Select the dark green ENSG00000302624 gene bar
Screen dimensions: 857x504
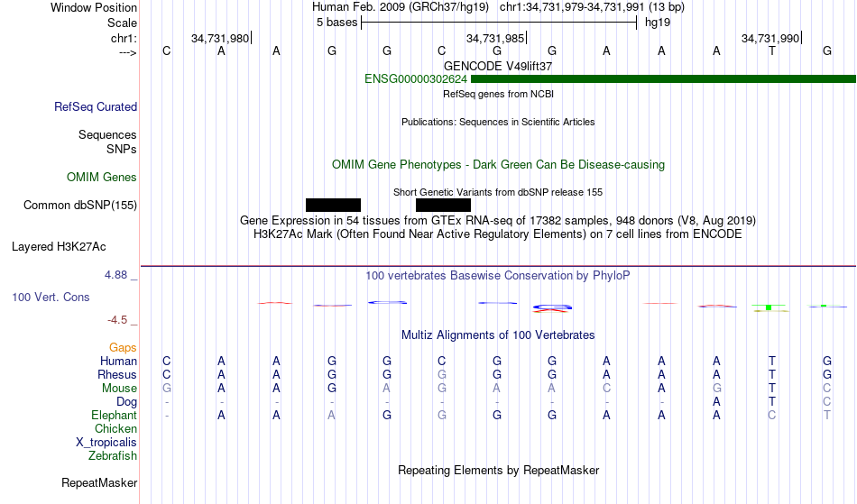coord(663,79)
